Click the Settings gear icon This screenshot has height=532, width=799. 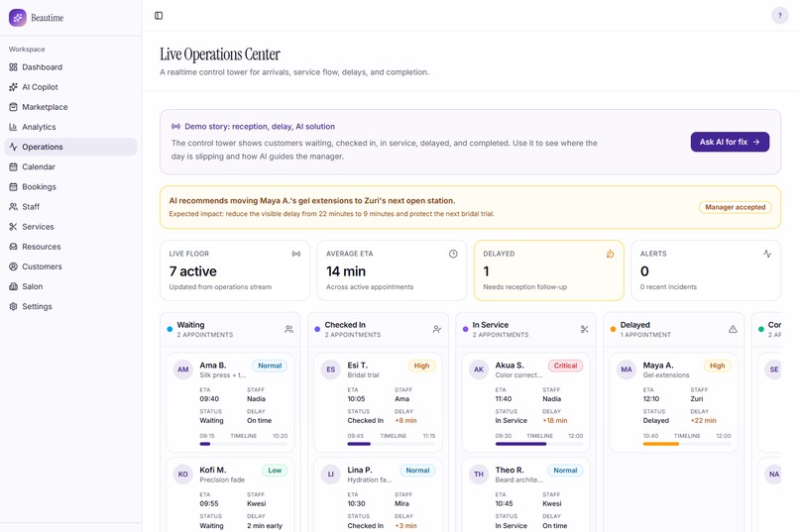click(13, 306)
